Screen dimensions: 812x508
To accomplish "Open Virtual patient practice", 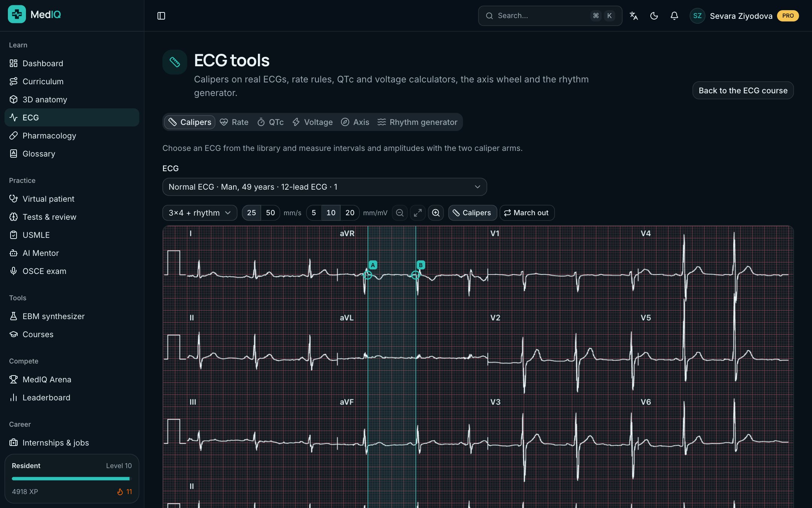I will [x=72, y=199].
